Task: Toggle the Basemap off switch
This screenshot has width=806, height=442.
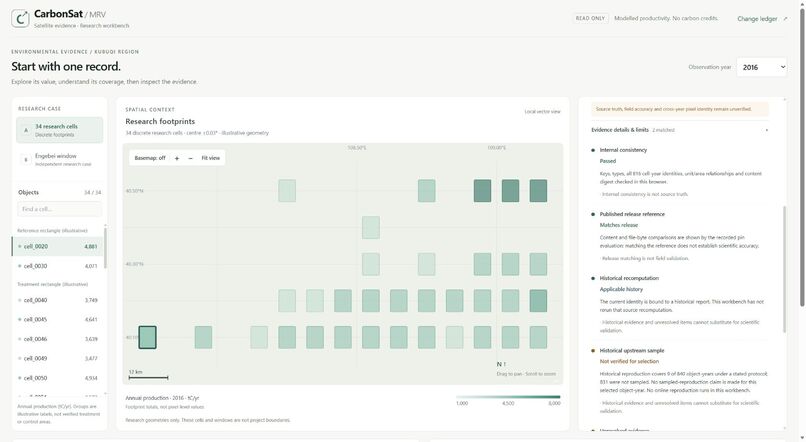Action: 150,158
